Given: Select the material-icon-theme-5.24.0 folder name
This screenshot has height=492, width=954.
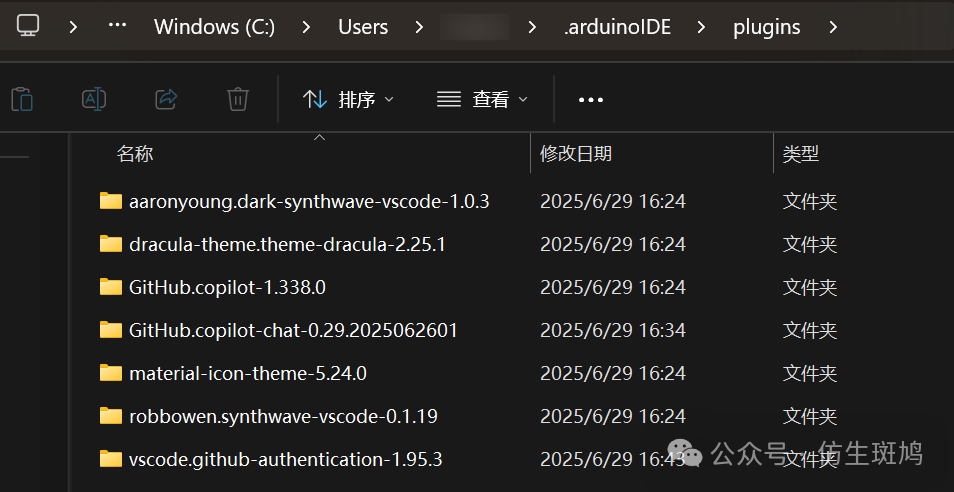Looking at the screenshot, I should pyautogui.click(x=248, y=373).
